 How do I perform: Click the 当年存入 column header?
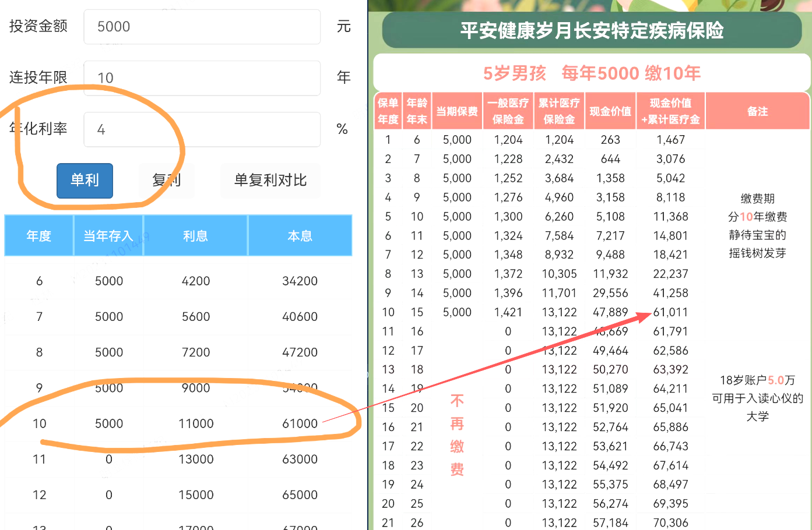[x=108, y=236]
